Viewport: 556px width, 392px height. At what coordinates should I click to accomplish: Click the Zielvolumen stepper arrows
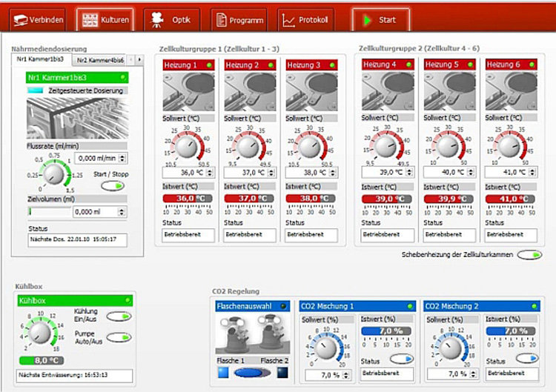[x=122, y=212]
